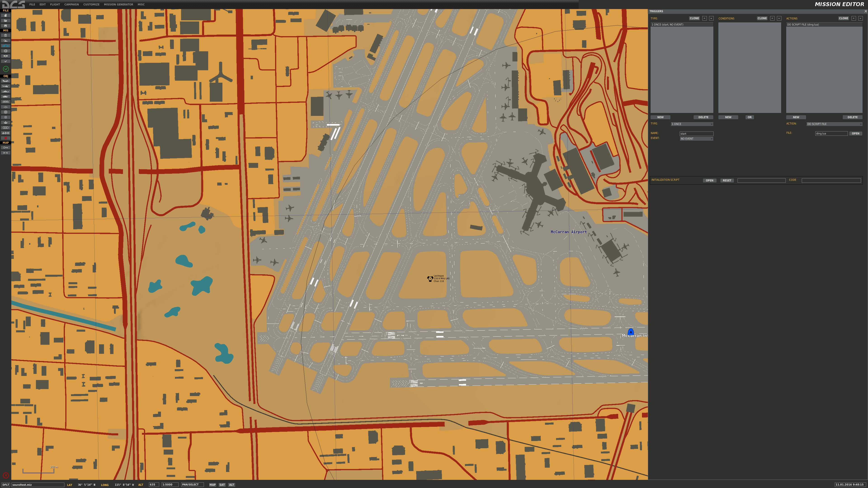
Task: Delete the selected trigger
Action: pyautogui.click(x=703, y=117)
